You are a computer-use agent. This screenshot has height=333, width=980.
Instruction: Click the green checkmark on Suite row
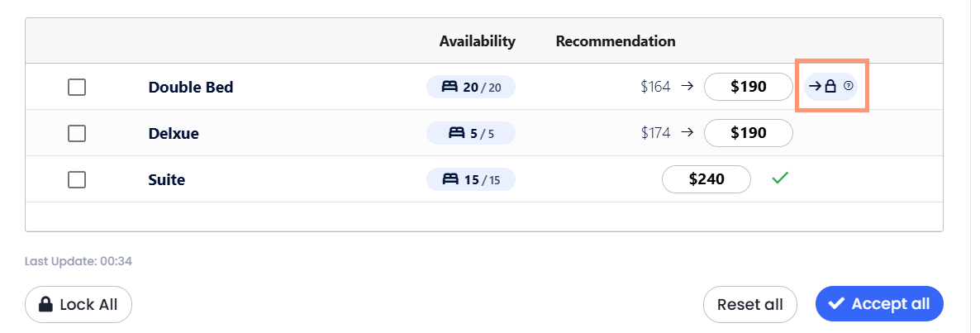click(778, 178)
